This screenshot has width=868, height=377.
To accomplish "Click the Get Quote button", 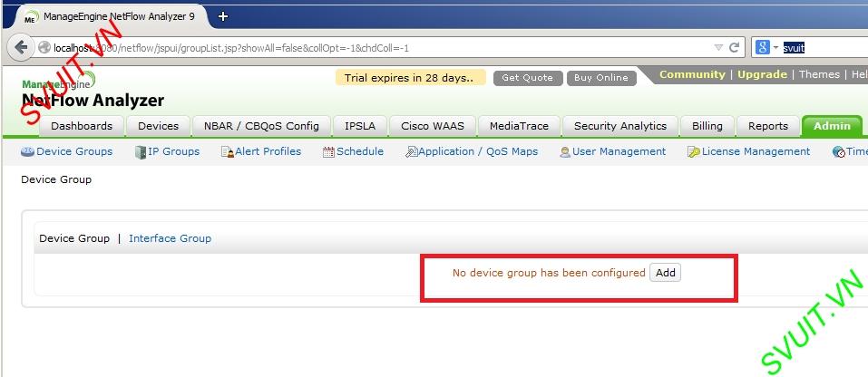I will (x=528, y=78).
